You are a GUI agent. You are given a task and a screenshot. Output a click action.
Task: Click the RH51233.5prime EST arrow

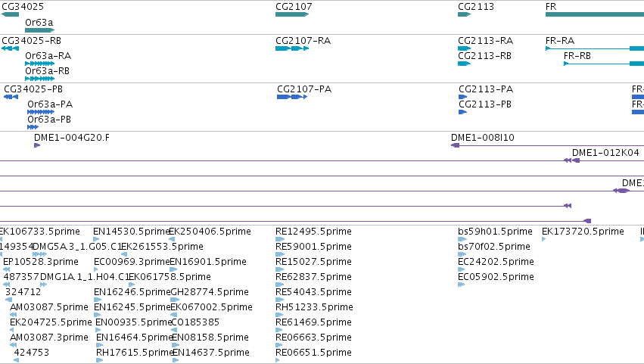click(280, 315)
